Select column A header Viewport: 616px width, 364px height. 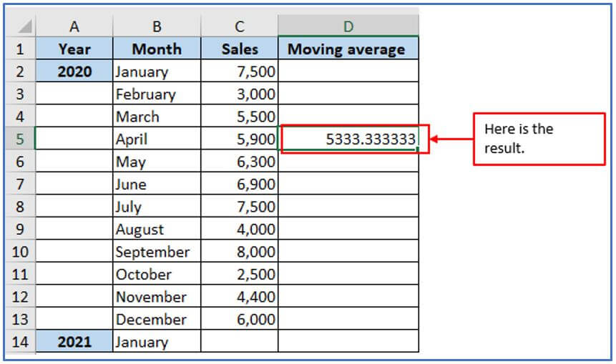pos(74,26)
